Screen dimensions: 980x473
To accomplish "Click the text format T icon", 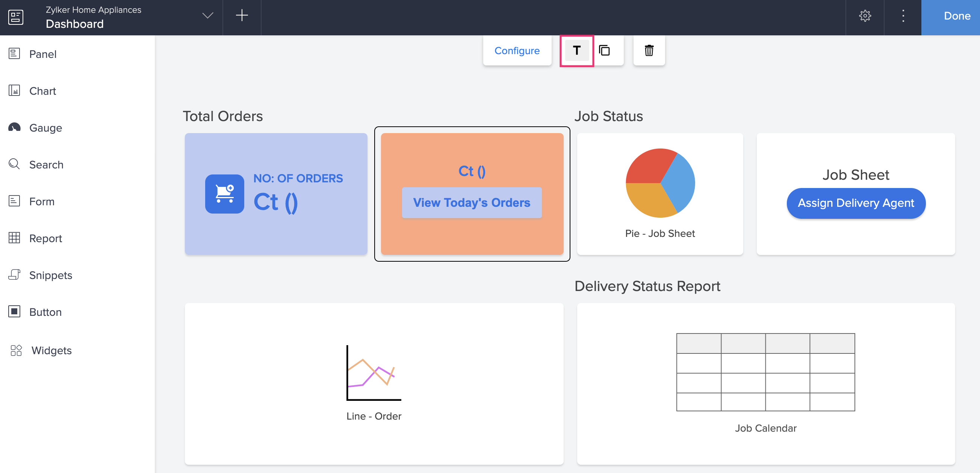I will pos(576,51).
